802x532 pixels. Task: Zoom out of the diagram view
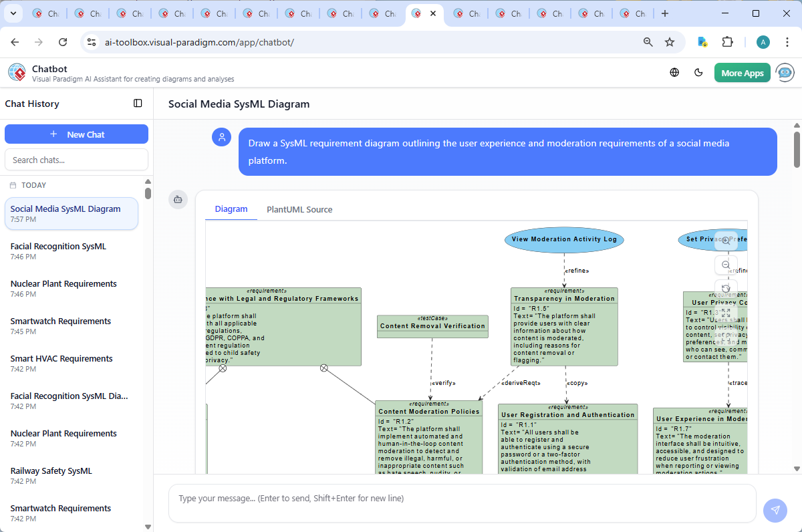(x=726, y=265)
